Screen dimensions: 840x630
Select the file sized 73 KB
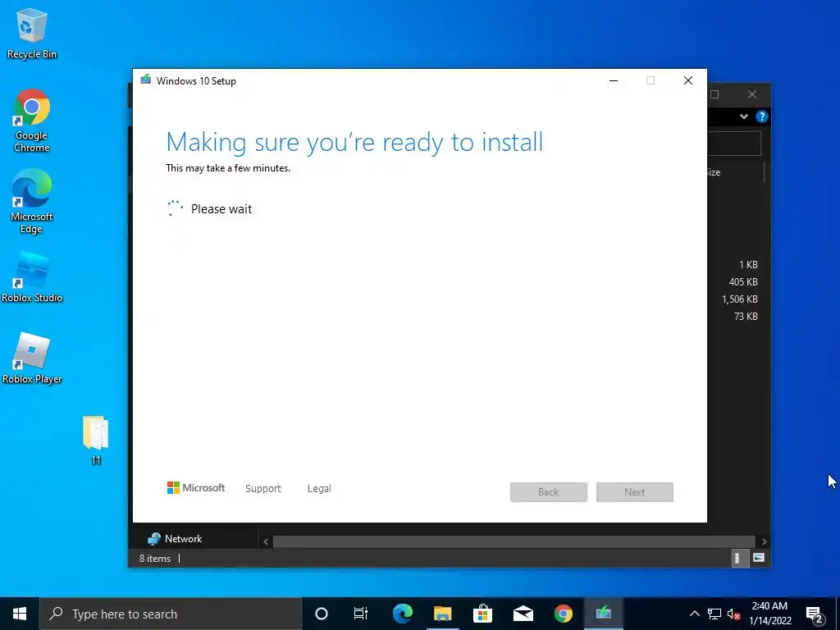[x=746, y=317]
